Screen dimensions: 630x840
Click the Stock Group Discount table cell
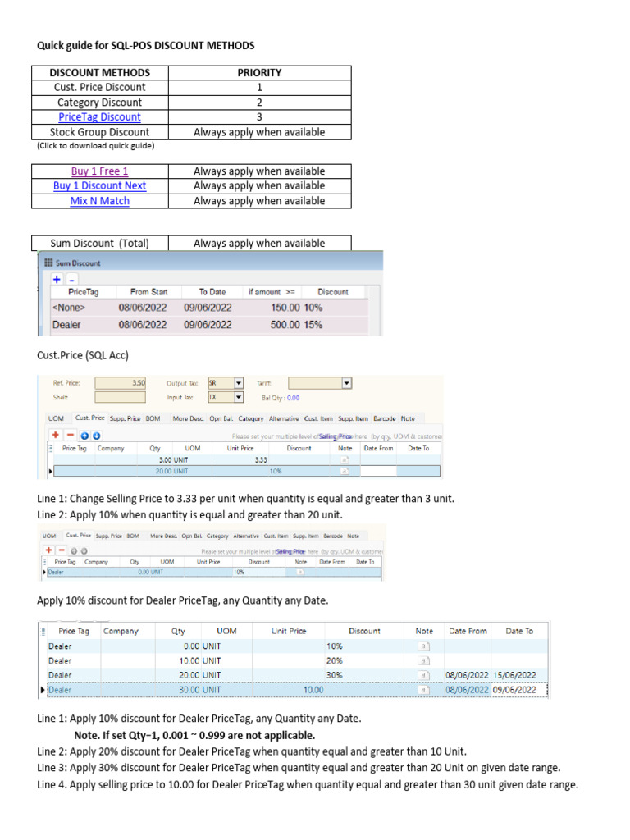[x=99, y=132]
